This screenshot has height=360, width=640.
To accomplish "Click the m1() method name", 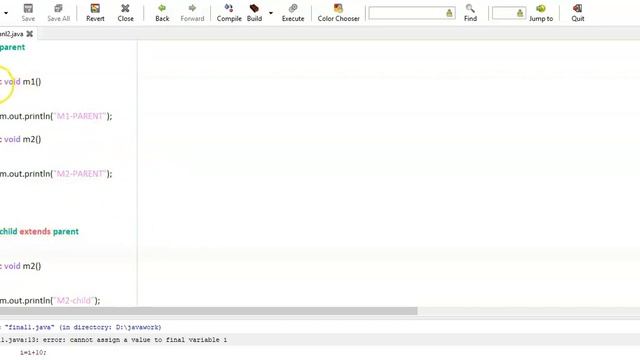I will click(32, 82).
